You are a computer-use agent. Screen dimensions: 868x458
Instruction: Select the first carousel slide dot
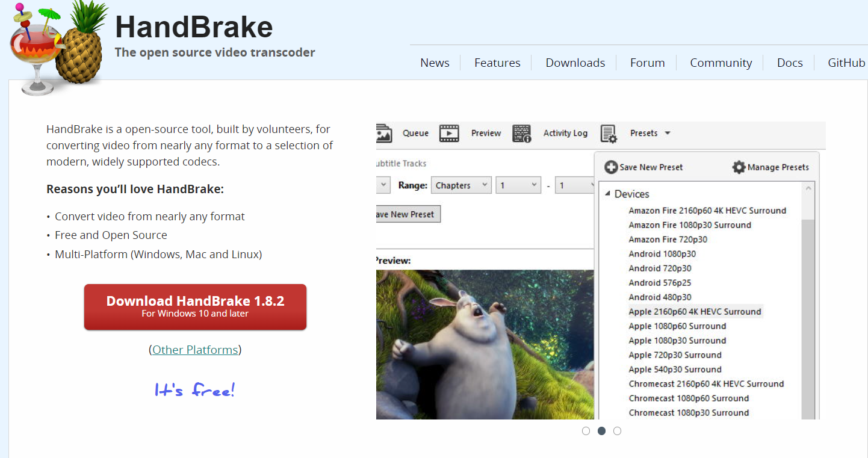(x=586, y=431)
